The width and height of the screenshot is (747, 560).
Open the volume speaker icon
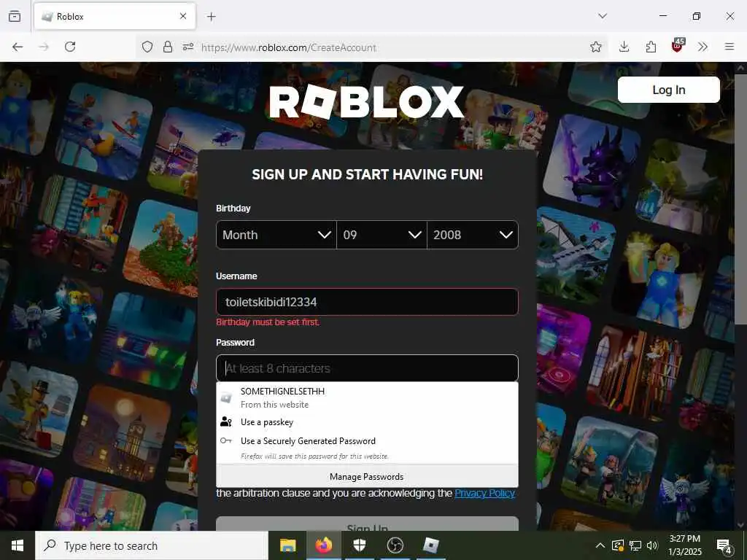[x=652, y=545]
